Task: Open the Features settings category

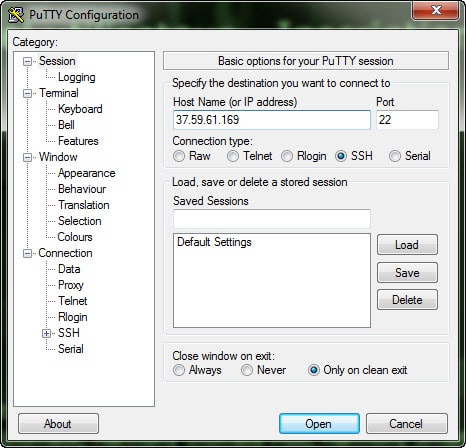Action: [78, 141]
